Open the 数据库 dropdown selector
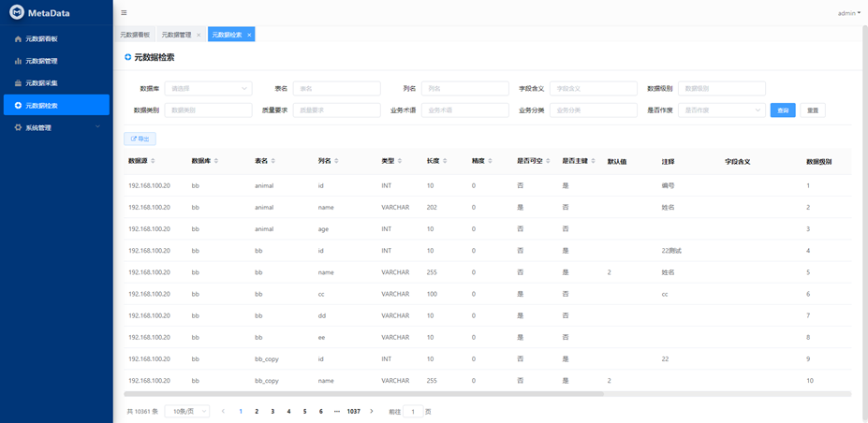 [x=208, y=89]
